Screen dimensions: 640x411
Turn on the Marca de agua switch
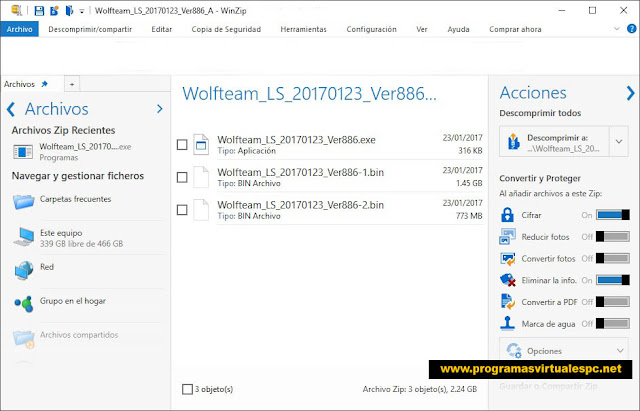(x=613, y=324)
